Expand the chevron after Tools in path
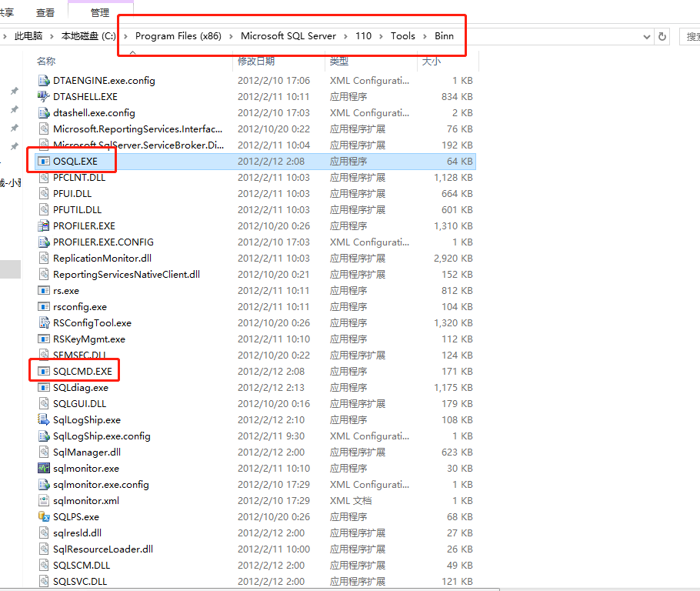Screen dimensions: 700x591 coord(425,36)
